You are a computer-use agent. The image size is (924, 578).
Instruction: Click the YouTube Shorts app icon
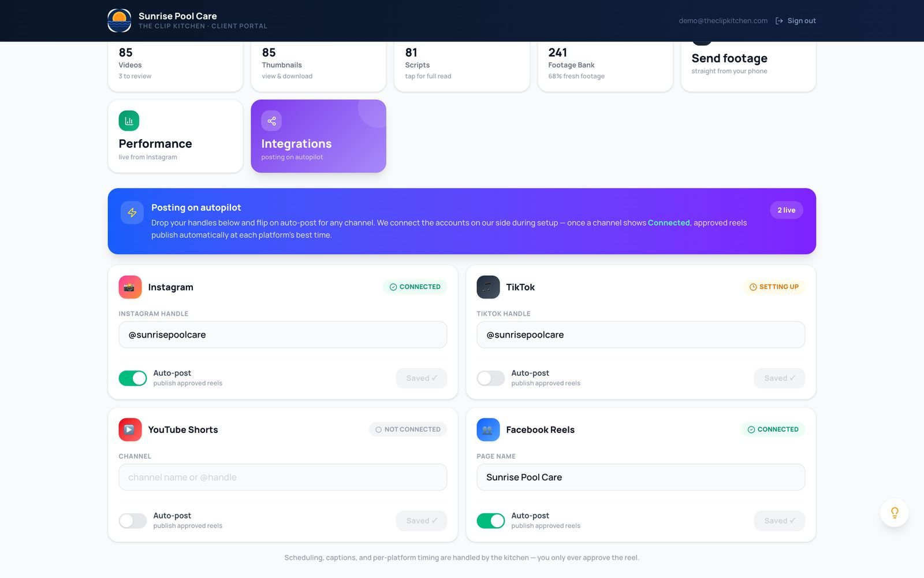click(130, 430)
